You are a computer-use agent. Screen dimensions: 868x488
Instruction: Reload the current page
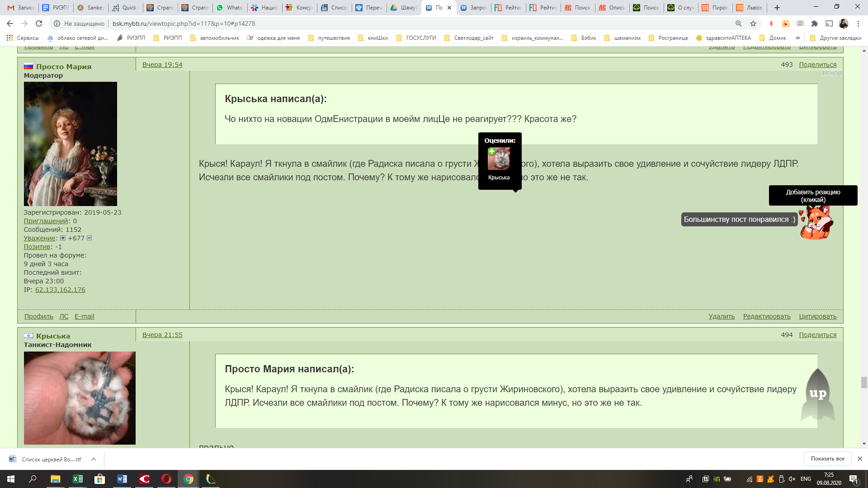click(39, 23)
